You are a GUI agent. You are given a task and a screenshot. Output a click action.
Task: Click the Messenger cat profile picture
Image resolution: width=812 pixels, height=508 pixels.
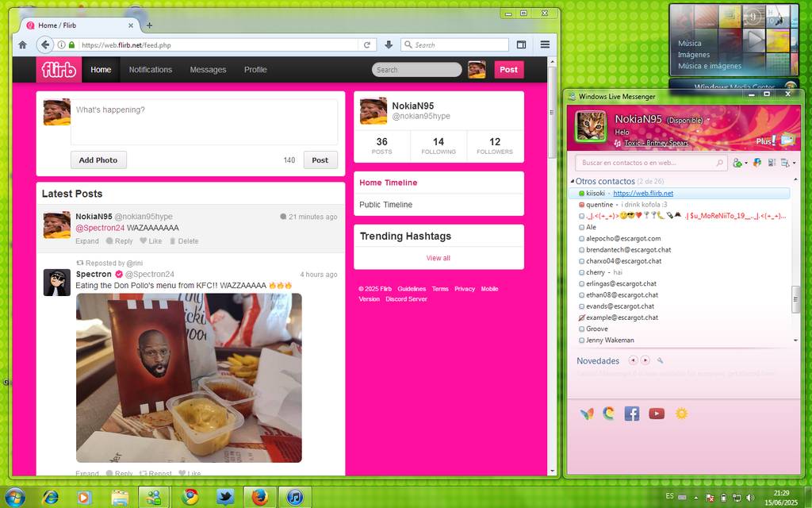(591, 126)
